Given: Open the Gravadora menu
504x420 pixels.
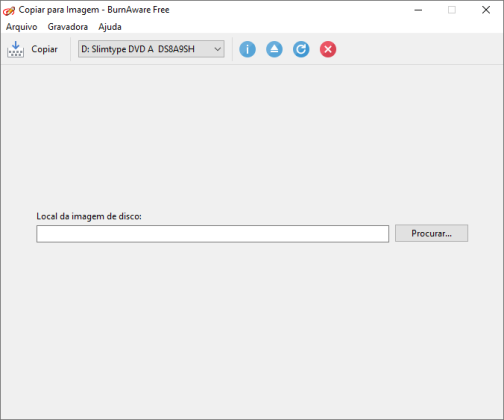Looking at the screenshot, I should point(68,27).
